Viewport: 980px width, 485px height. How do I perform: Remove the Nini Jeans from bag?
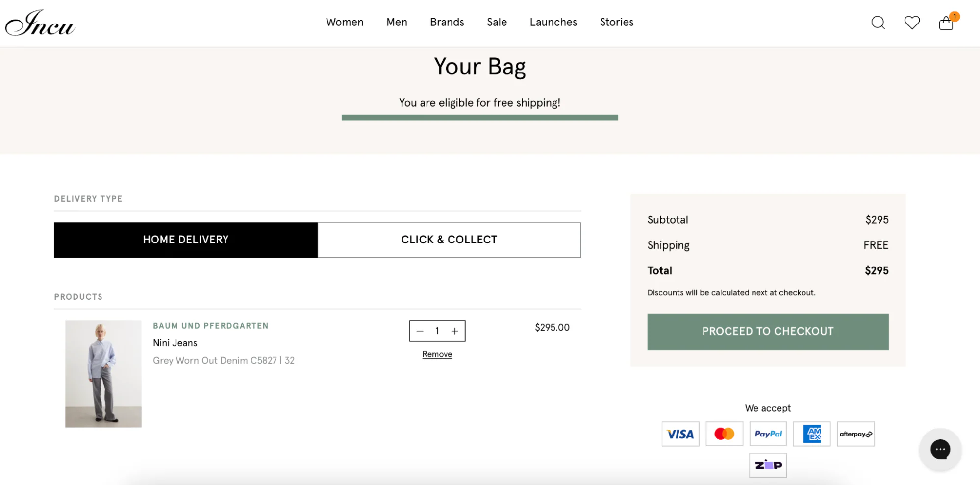(x=437, y=354)
